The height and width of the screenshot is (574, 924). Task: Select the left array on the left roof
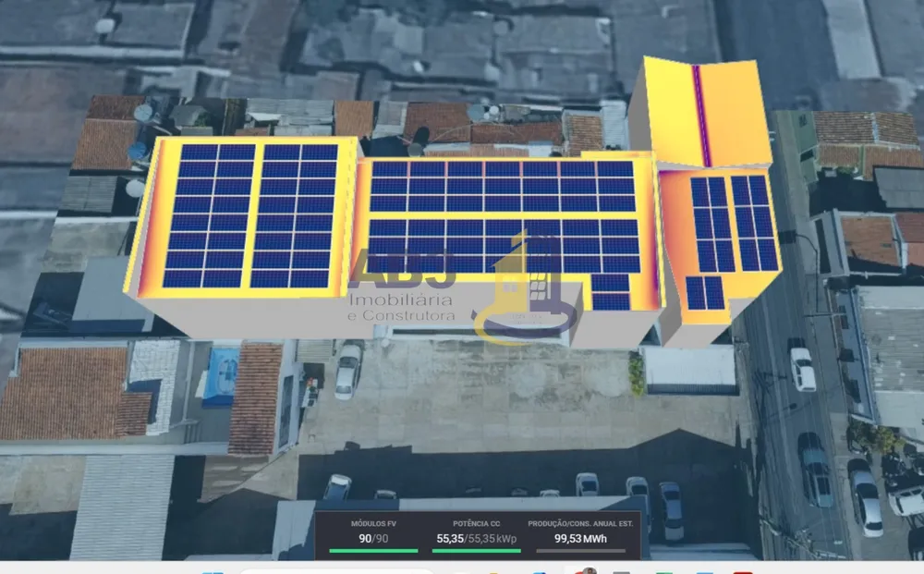(x=209, y=215)
